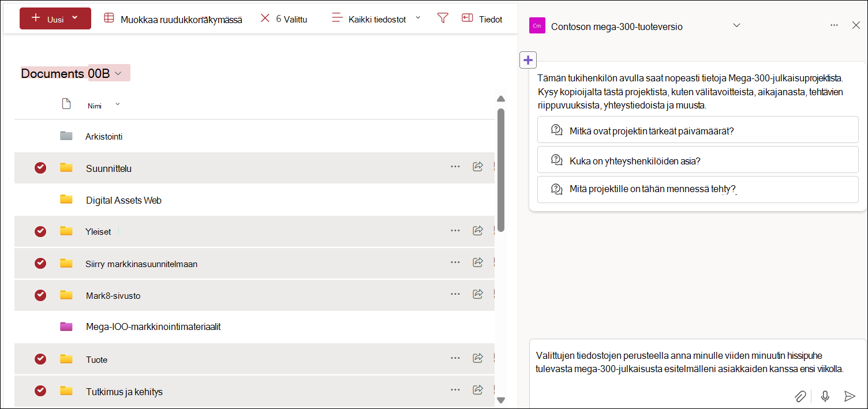The height and width of the screenshot is (409, 868).
Task: Click the file list scrollbar thumb
Action: (501, 169)
